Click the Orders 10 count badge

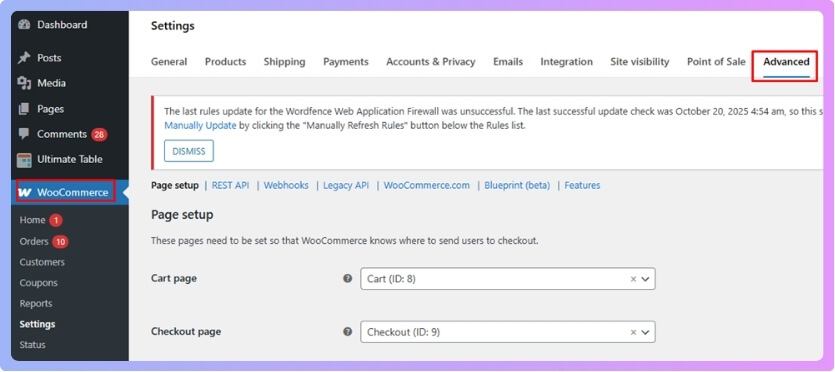pyautogui.click(x=60, y=242)
